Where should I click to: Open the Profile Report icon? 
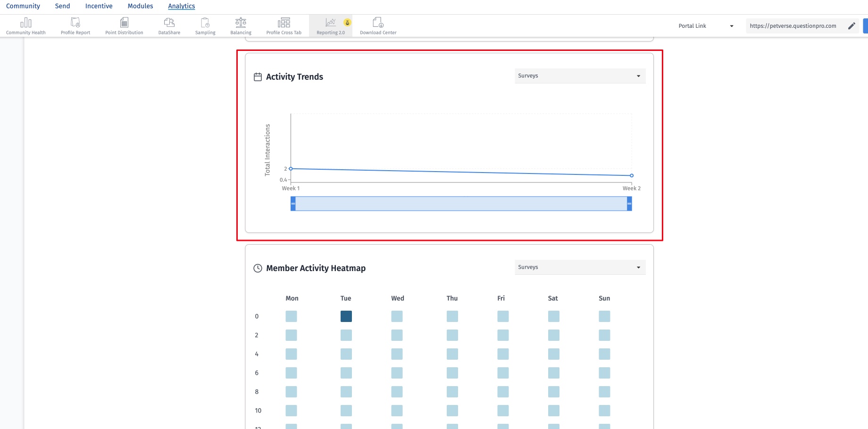(x=75, y=23)
